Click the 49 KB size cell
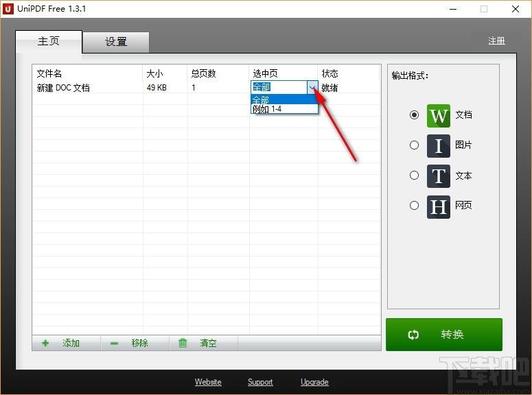Screen dimensions: 532x395 (x=157, y=88)
